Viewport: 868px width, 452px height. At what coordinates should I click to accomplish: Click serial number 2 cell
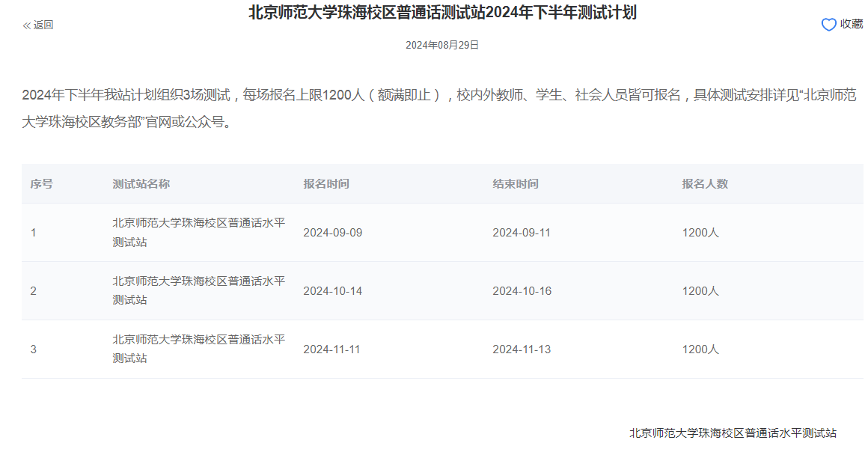tap(33, 291)
